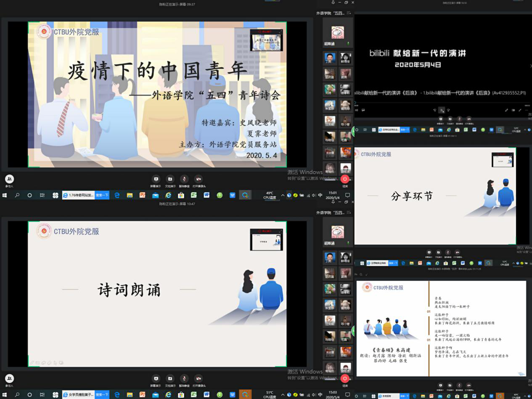The width and height of the screenshot is (532, 399).
Task: Toggle 解除静音 microphone below the 诗词朗诵 slide
Action: click(184, 379)
